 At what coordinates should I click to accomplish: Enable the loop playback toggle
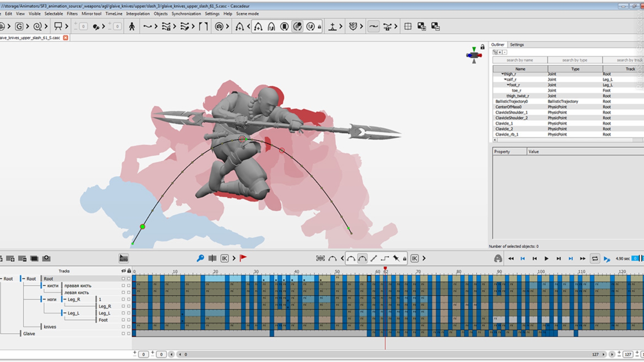click(x=594, y=258)
